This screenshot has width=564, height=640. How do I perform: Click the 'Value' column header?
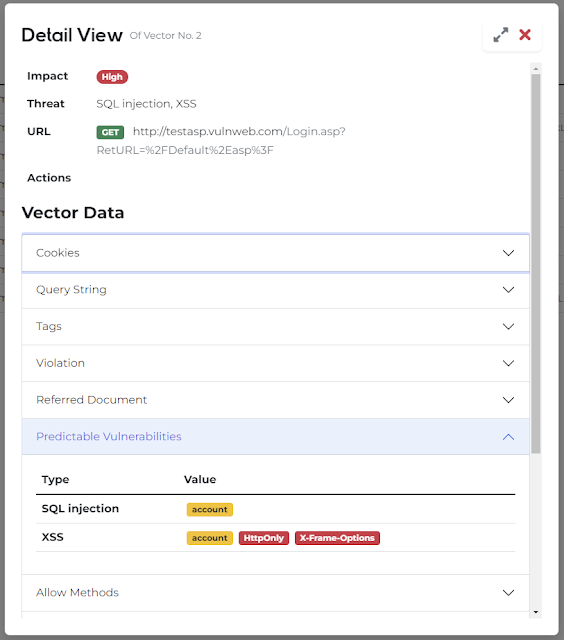tap(200, 479)
